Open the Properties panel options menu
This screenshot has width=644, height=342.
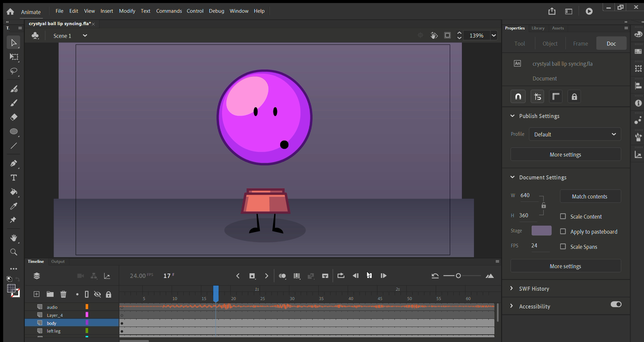[x=626, y=28]
